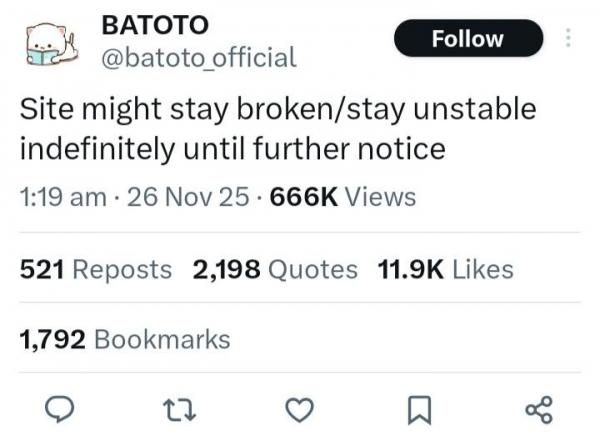
Task: Select the tweet text about site unstable
Action: (x=278, y=129)
